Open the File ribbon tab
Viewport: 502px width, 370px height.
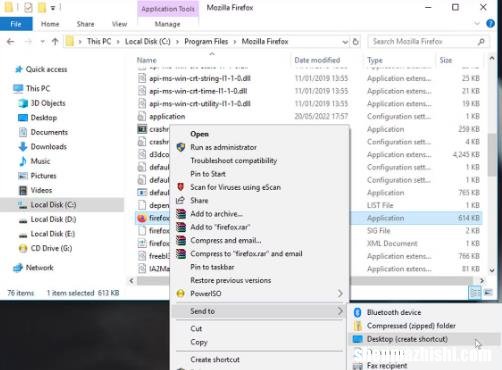coord(16,24)
